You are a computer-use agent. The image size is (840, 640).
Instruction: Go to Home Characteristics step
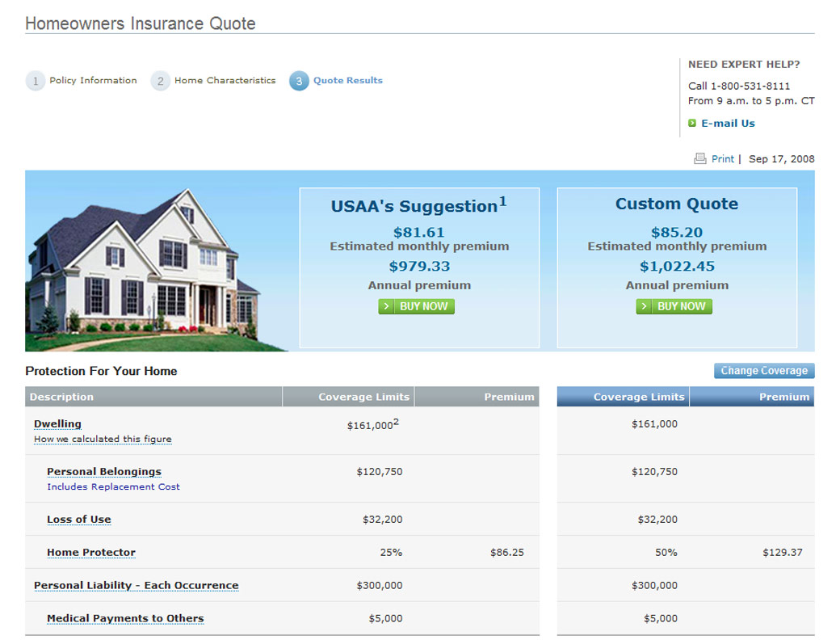(225, 81)
